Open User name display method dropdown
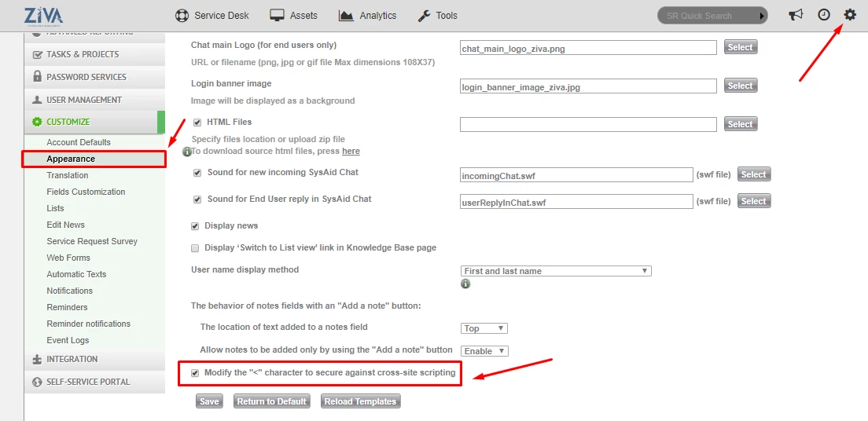This screenshot has width=868, height=421. coord(556,271)
